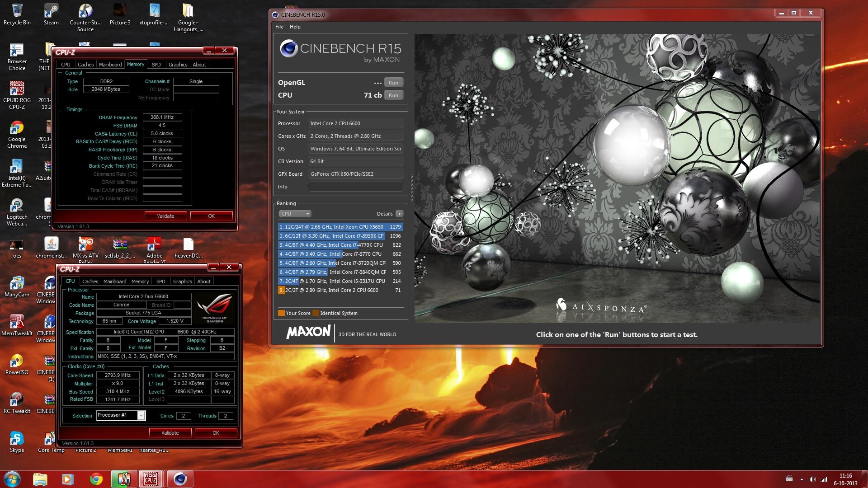Switch to Cinebench taskbar button
868x488 pixels.
pos(180,479)
